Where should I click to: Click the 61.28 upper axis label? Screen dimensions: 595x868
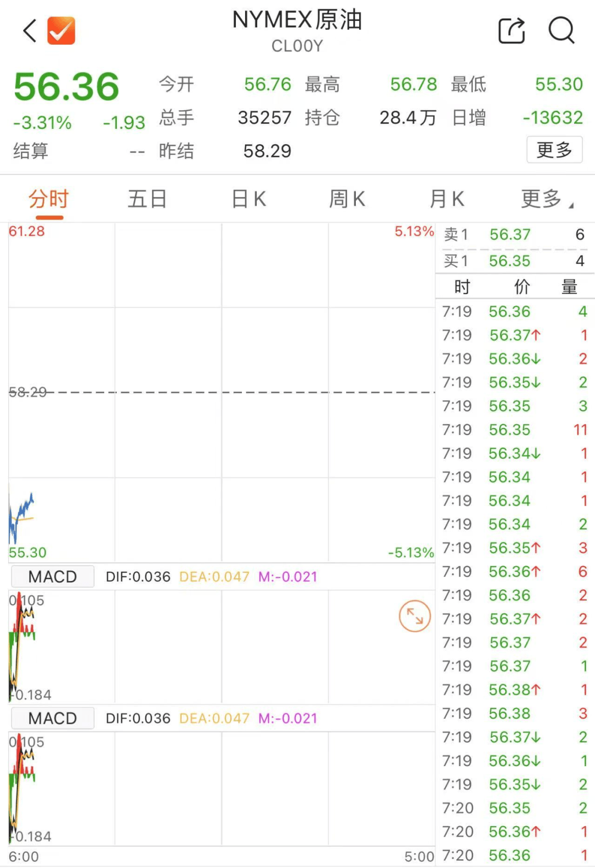click(26, 231)
